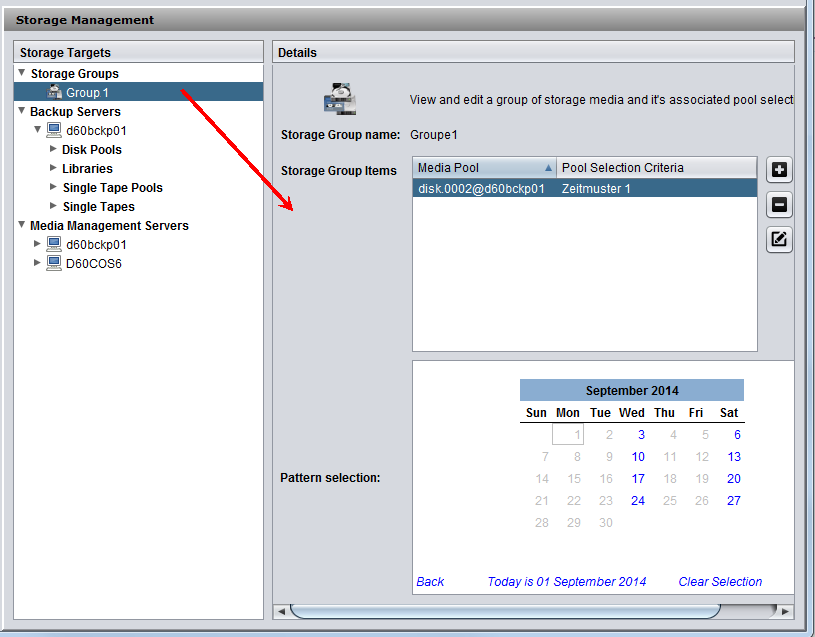
Task: Select the Group 1 tree item
Action: click(139, 92)
